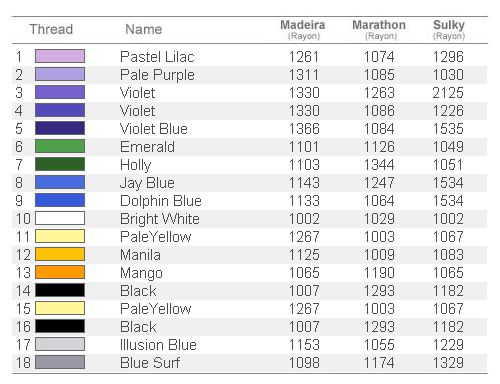Click the Madeira Rayon column header

303,30
